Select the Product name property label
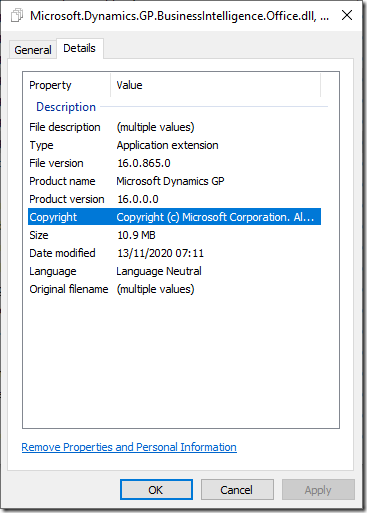The width and height of the screenshot is (367, 513). pos(62,181)
